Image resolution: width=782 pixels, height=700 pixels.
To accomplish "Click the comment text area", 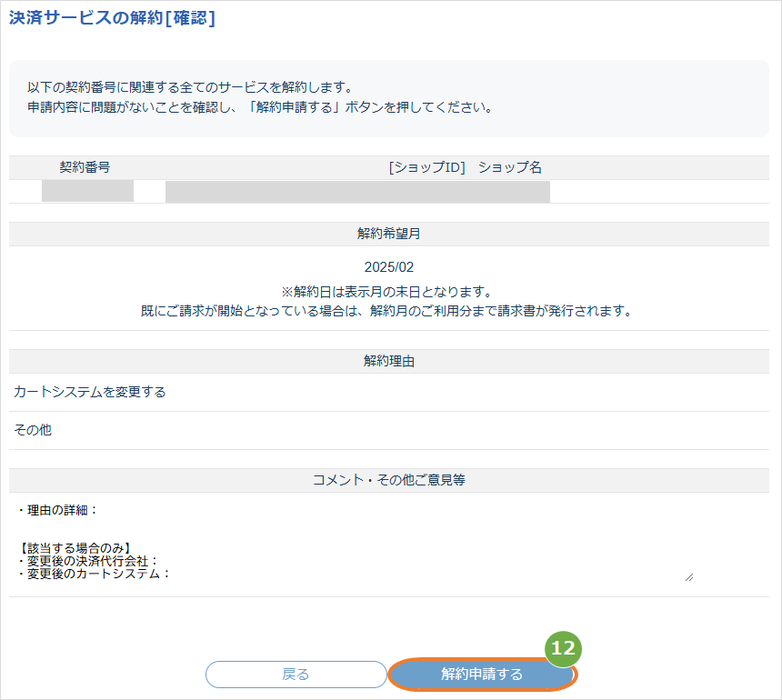I will coord(354,542).
